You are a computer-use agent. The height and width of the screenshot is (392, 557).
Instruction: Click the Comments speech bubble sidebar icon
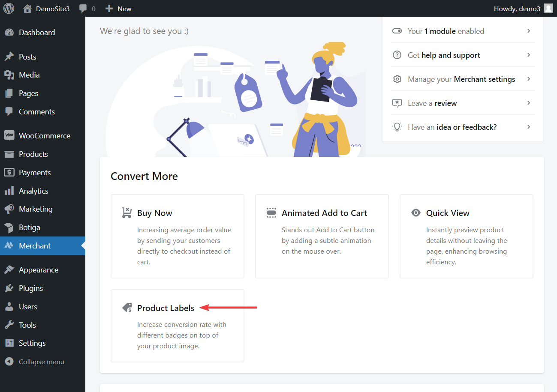pos(9,112)
